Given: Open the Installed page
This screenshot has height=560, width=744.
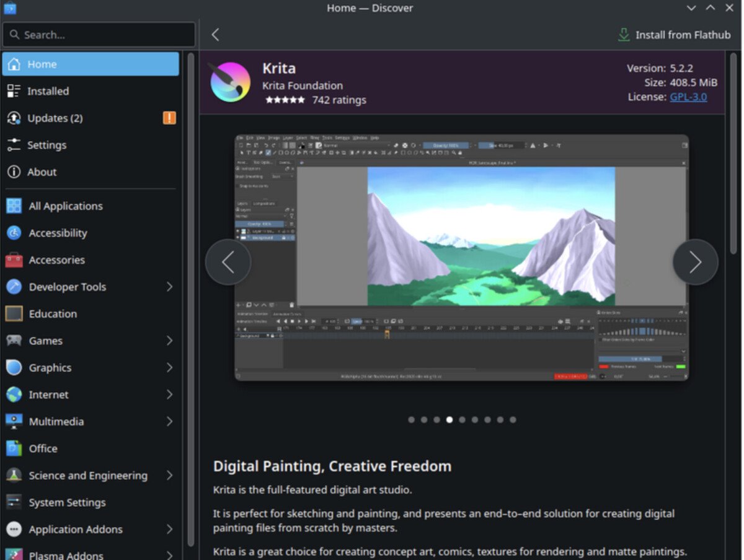Looking at the screenshot, I should (x=48, y=91).
